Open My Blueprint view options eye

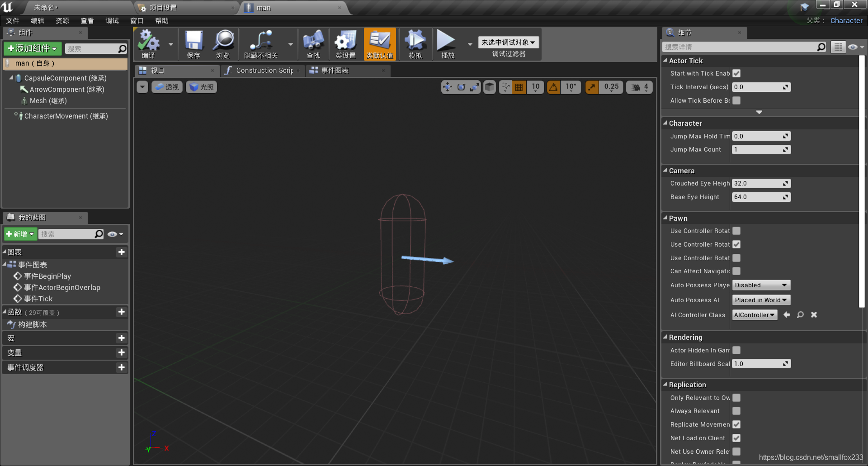tap(115, 234)
